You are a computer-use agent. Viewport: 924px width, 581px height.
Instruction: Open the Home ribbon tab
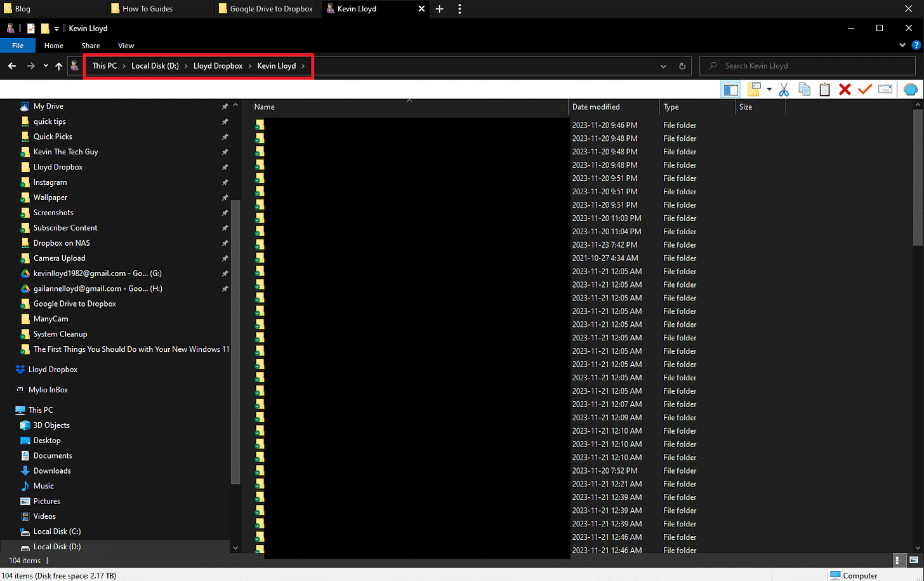pyautogui.click(x=54, y=46)
